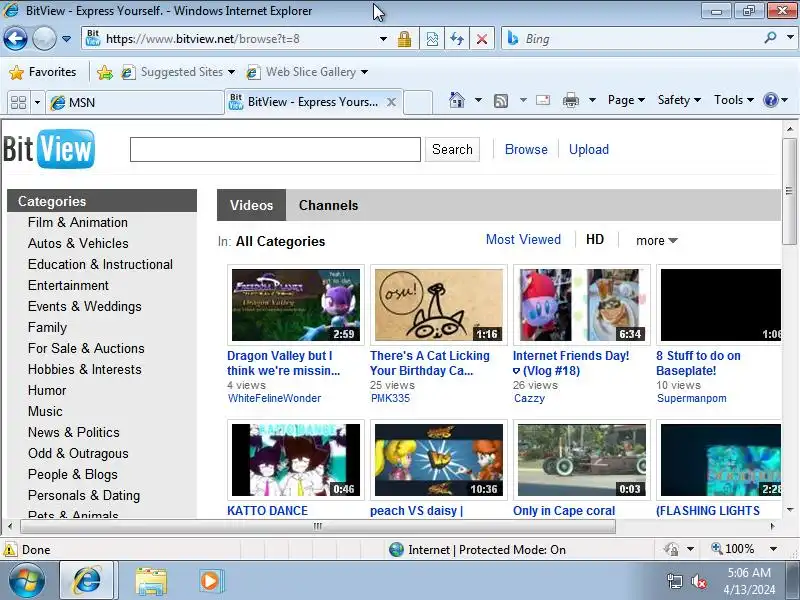Click the Help question mark icon

[x=770, y=100]
